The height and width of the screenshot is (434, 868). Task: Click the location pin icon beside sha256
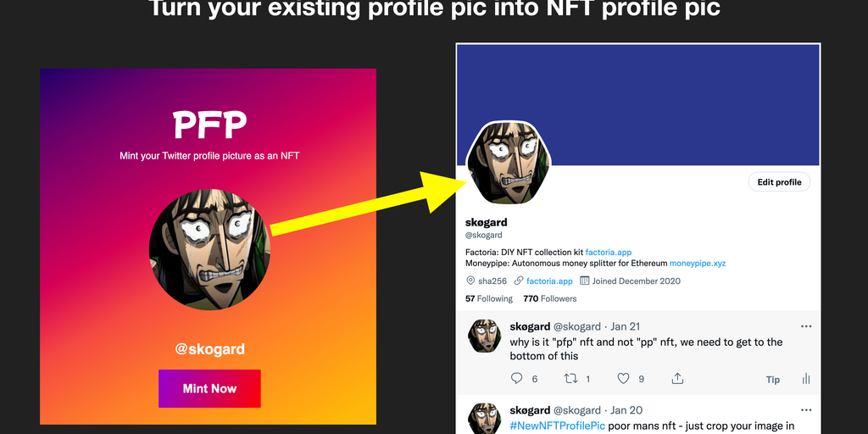pyautogui.click(x=471, y=281)
